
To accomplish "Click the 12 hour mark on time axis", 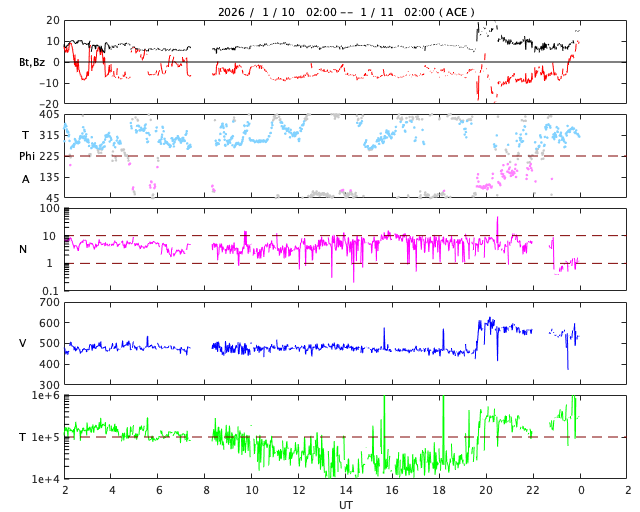I will click(299, 491).
